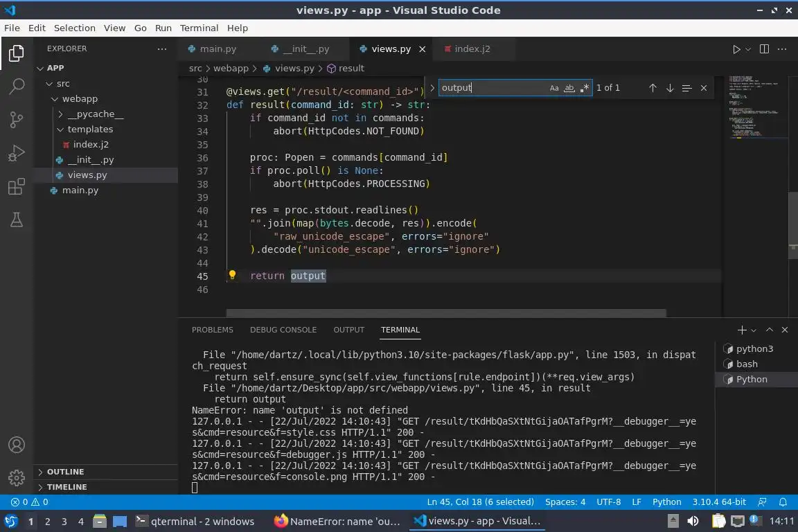The width and height of the screenshot is (798, 532).
Task: Open the Terminal menu
Action: (199, 28)
